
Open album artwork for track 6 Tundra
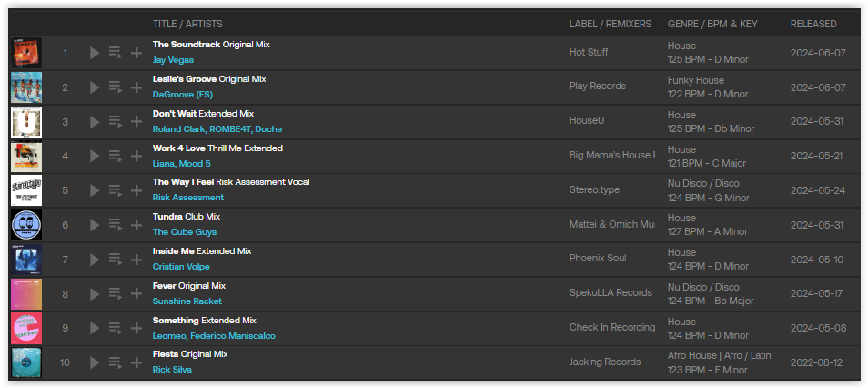coord(26,225)
